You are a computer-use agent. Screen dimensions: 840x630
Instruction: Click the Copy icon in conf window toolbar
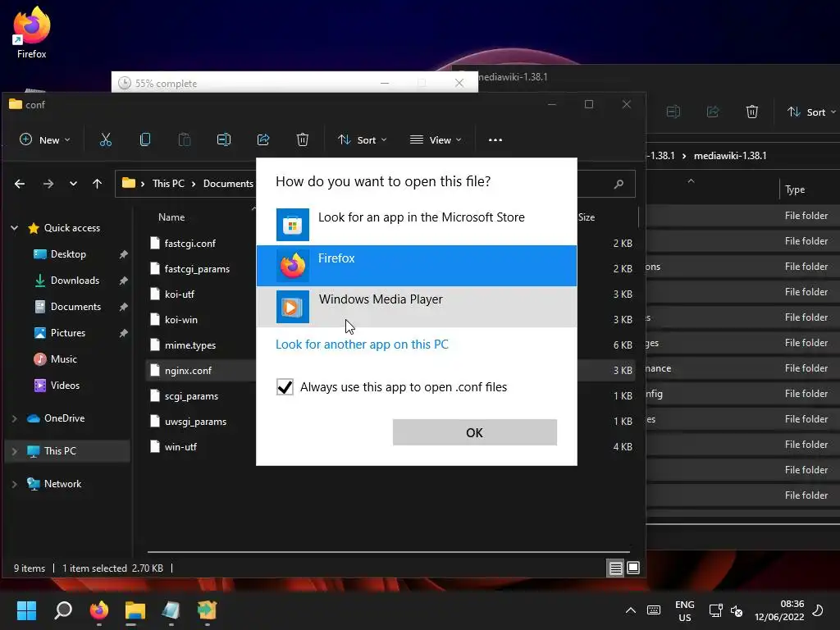pyautogui.click(x=144, y=139)
